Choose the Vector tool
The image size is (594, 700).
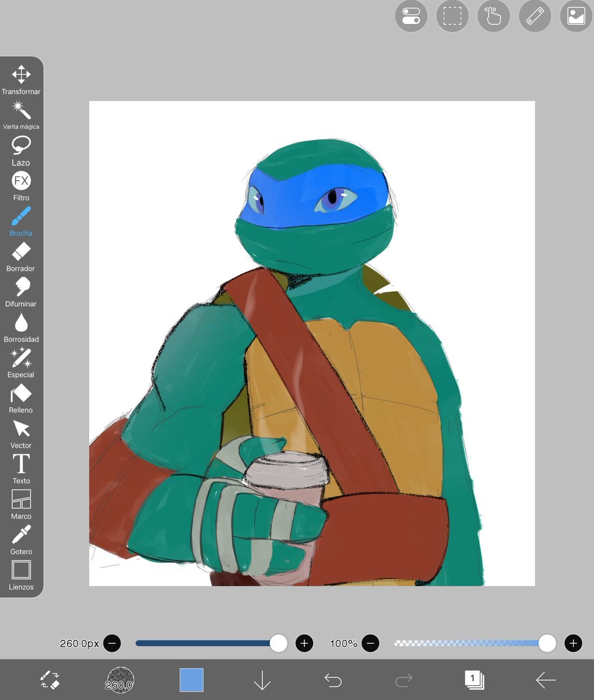tap(21, 434)
